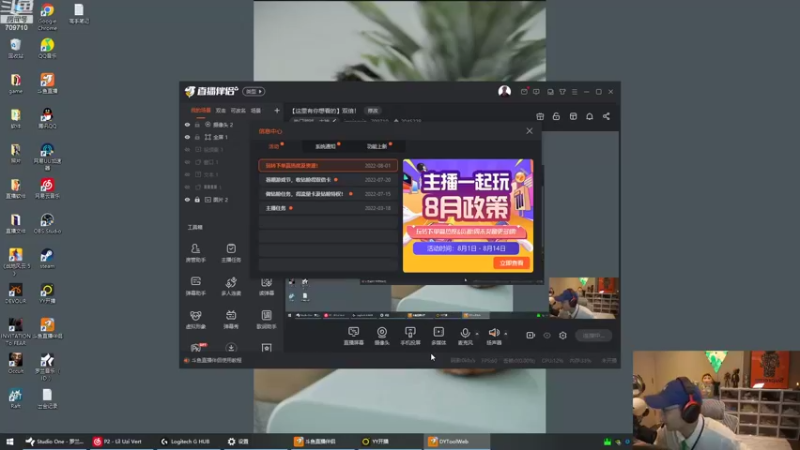Open the 弹幕助手 tool
The image size is (800, 450).
[195, 286]
